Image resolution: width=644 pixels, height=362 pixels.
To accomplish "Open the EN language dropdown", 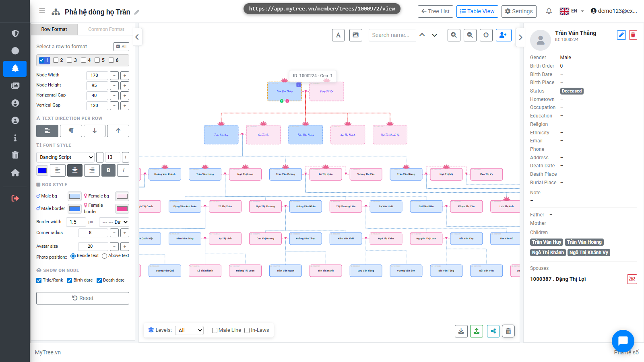I will point(572,11).
